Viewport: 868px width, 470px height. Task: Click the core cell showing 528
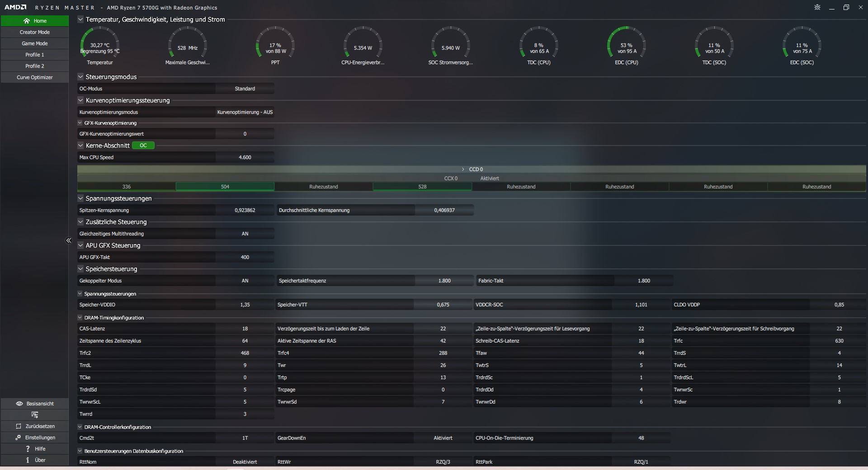[422, 187]
